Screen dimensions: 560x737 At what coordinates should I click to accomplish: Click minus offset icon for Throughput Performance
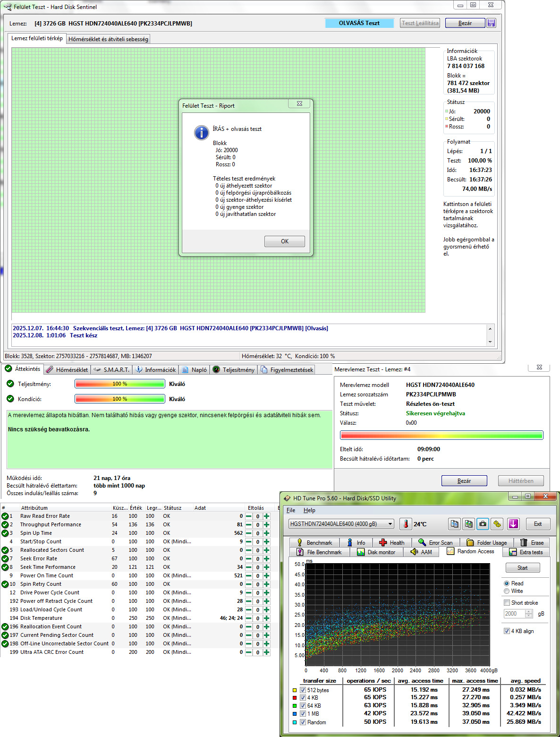pyautogui.click(x=249, y=525)
